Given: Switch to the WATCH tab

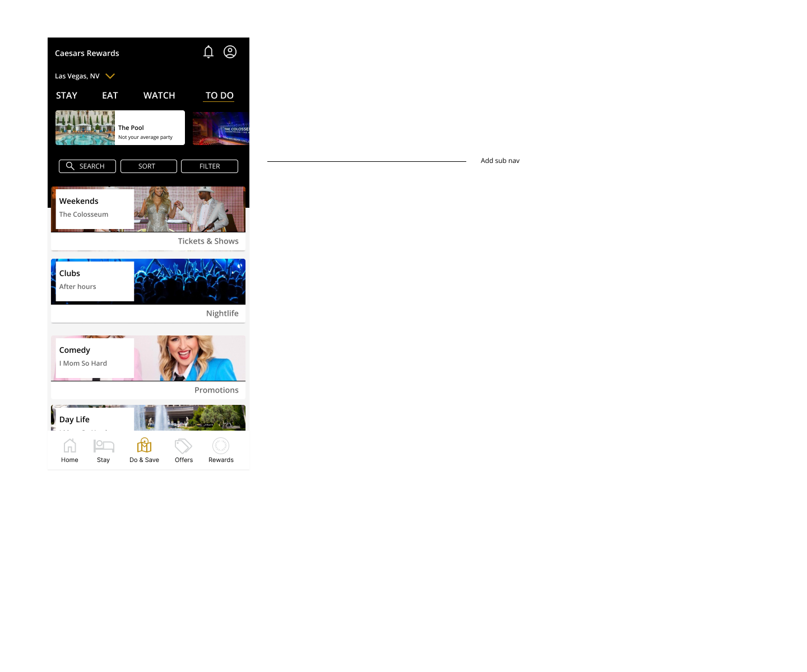Looking at the screenshot, I should (159, 96).
